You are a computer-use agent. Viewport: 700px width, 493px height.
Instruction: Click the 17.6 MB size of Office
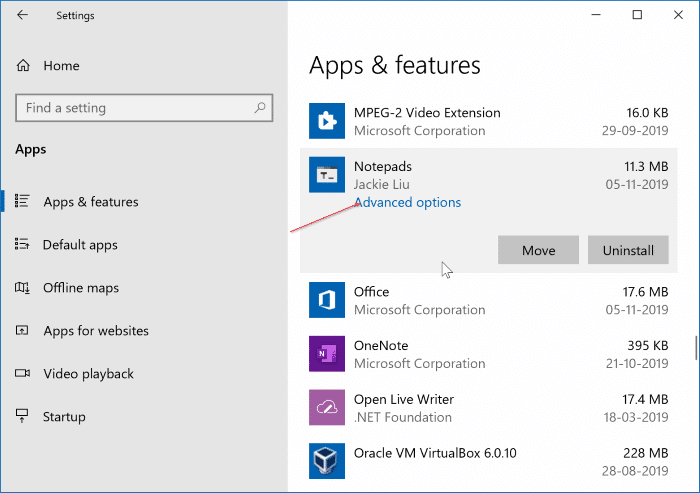coord(645,292)
